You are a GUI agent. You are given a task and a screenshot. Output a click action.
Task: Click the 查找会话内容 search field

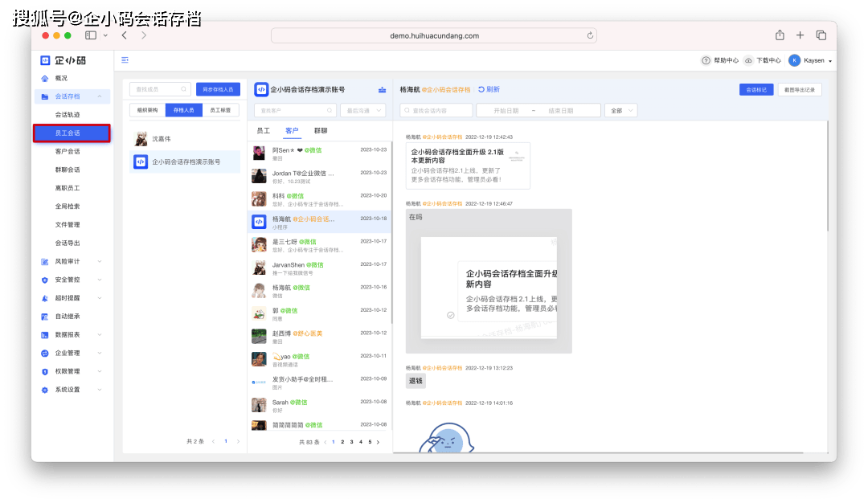[x=436, y=111]
